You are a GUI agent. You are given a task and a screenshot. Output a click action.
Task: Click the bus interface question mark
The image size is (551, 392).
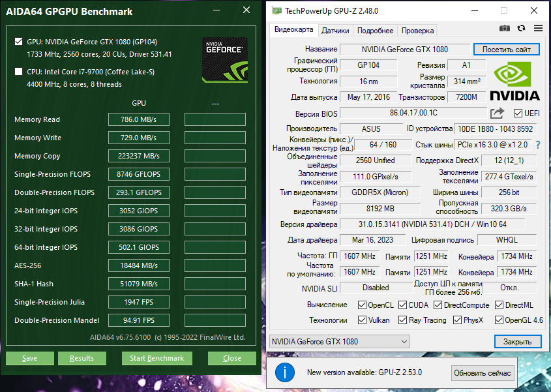(x=538, y=145)
